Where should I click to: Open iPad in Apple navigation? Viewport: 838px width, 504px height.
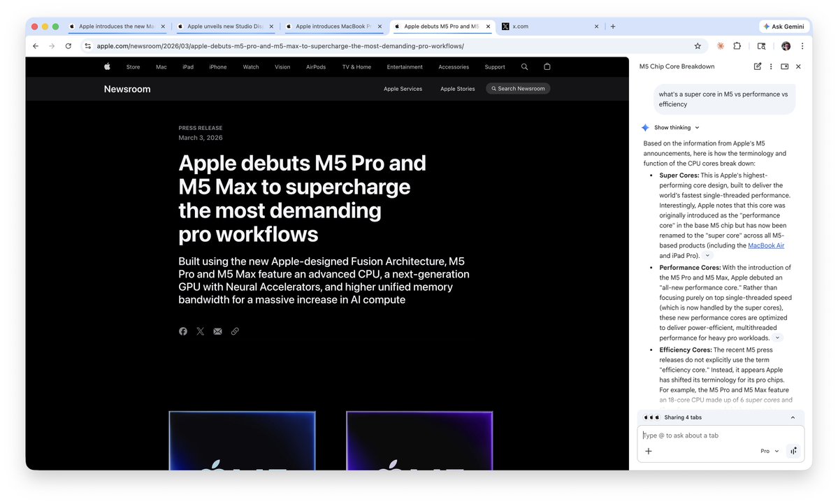pos(188,67)
